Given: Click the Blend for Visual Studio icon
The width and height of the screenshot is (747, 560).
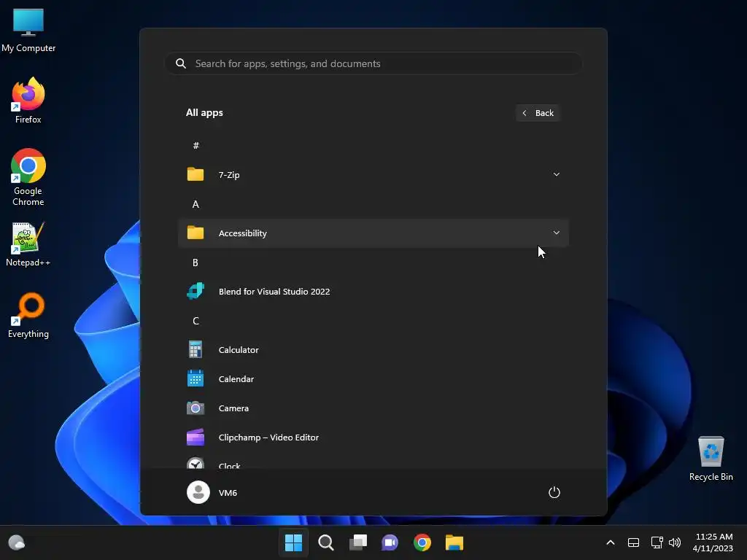Looking at the screenshot, I should (x=196, y=291).
